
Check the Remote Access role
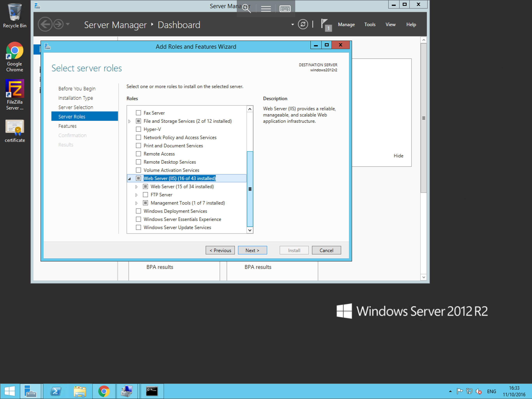coord(138,154)
